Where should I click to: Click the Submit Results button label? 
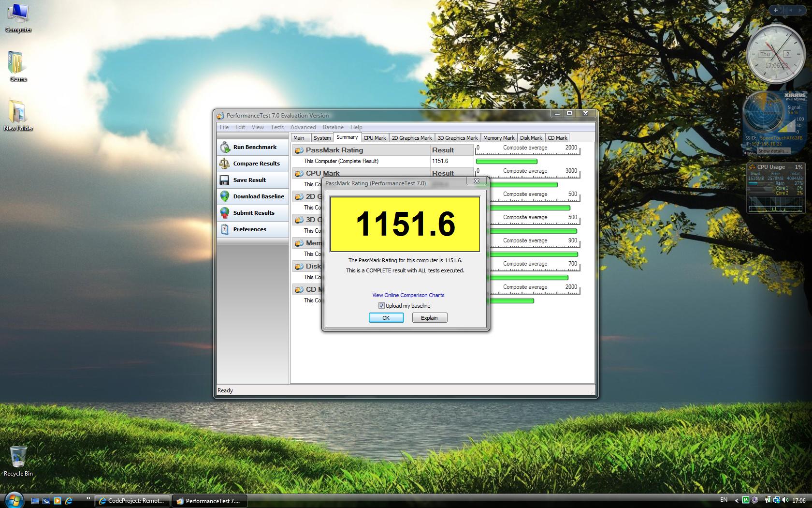pos(254,213)
